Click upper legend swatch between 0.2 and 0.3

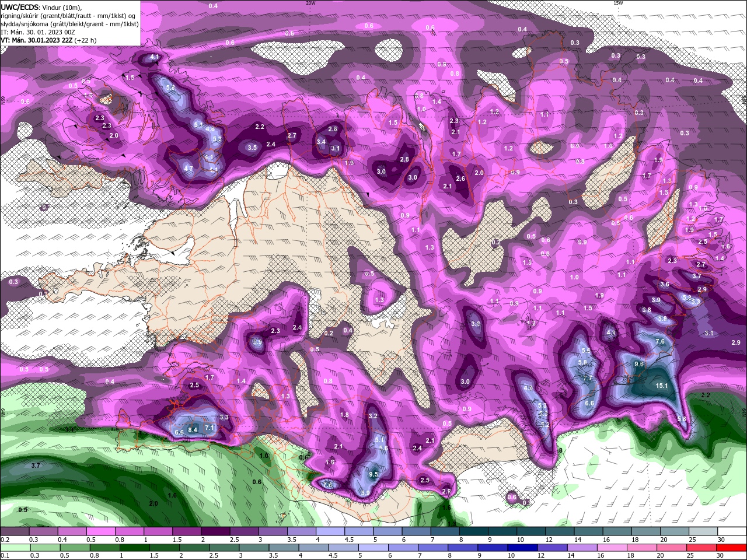[15, 531]
